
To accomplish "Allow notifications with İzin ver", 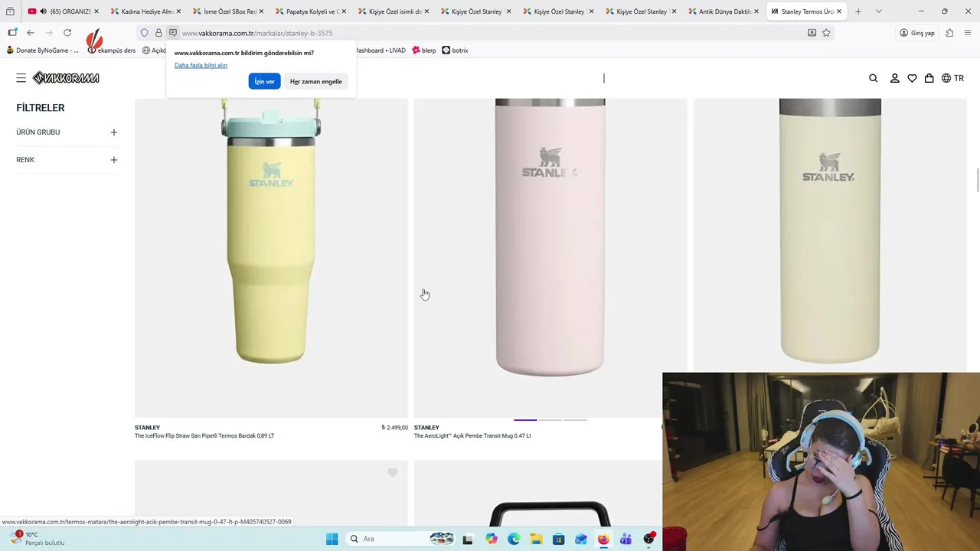I will point(264,81).
